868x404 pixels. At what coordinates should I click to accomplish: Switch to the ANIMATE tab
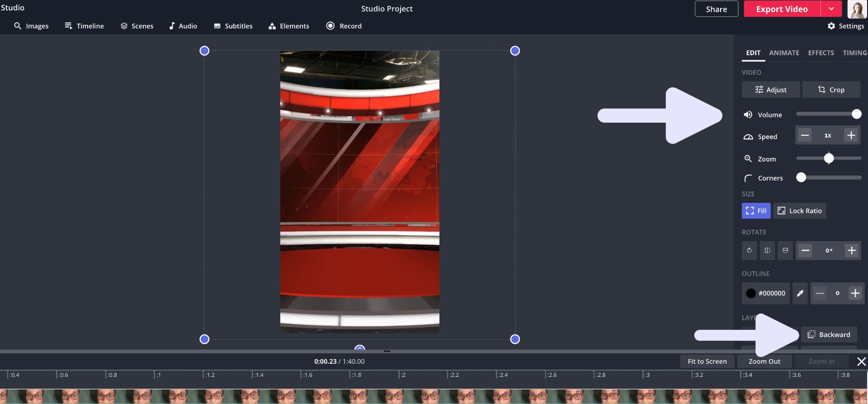[x=784, y=53]
